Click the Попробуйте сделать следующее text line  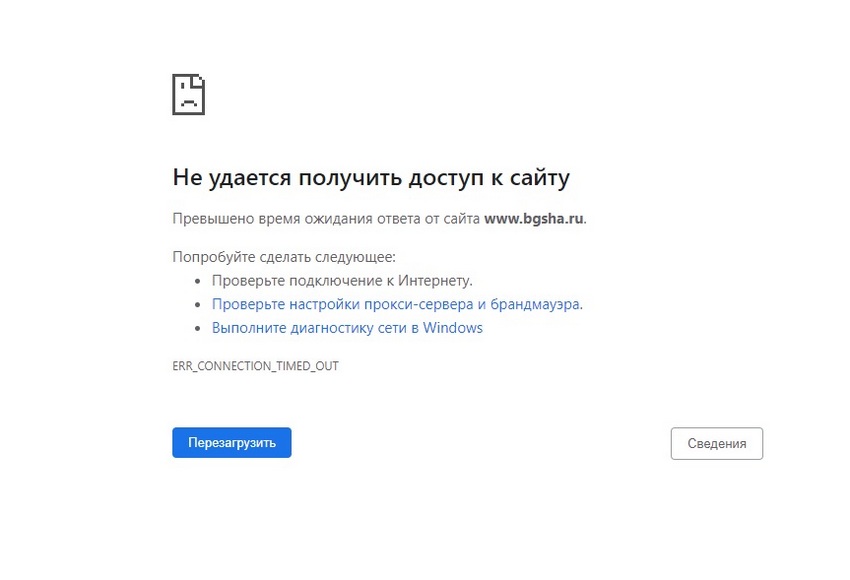point(284,257)
